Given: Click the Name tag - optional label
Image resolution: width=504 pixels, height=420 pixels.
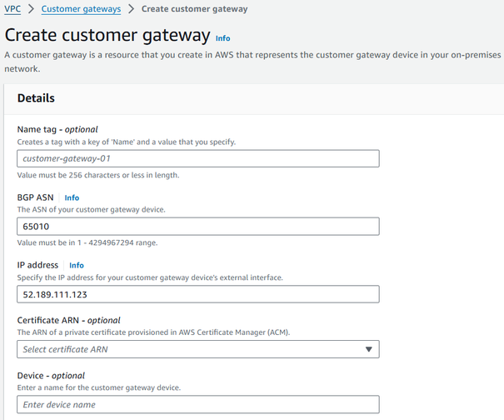Looking at the screenshot, I should tap(57, 129).
